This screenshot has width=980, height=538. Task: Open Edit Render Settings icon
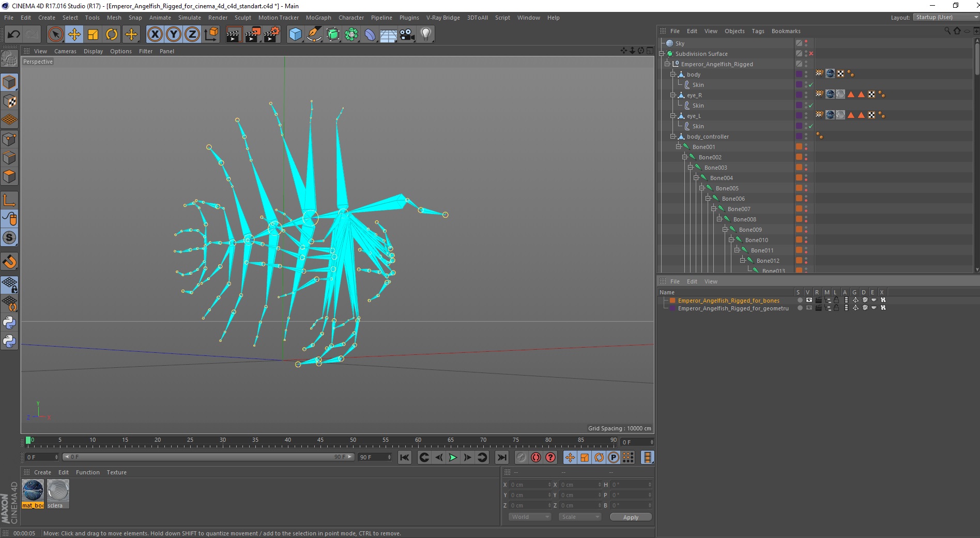coord(272,35)
